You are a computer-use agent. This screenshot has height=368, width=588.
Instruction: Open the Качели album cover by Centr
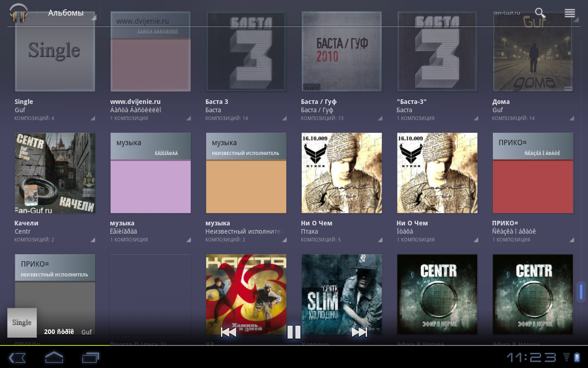tap(55, 173)
